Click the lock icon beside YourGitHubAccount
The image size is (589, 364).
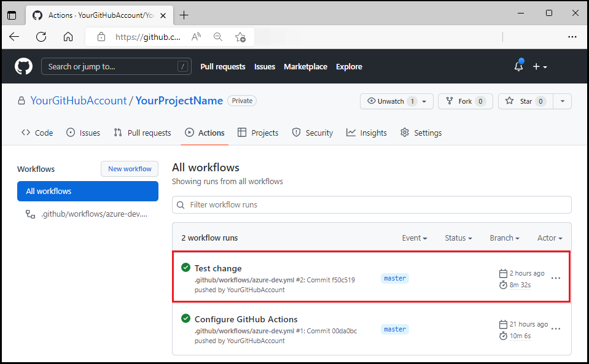21,100
